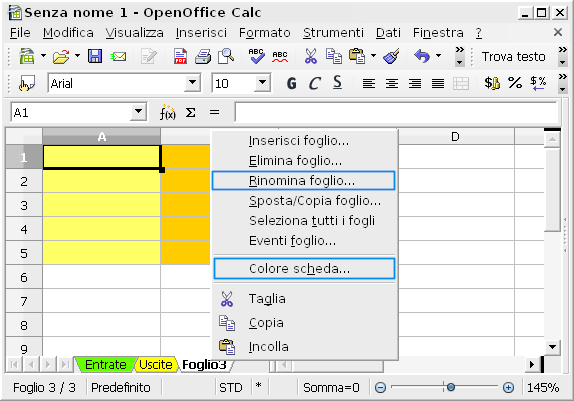Open the Strumenti menu
The width and height of the screenshot is (574, 401).
(x=333, y=33)
